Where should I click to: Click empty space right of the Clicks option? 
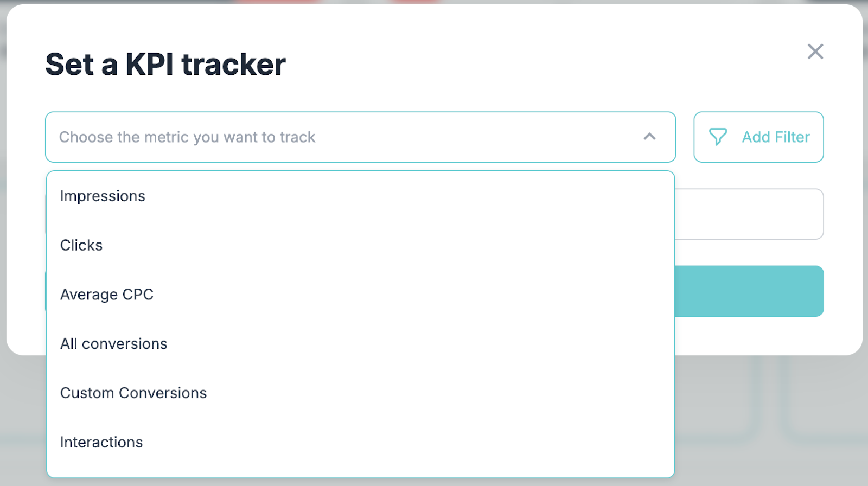[380, 245]
